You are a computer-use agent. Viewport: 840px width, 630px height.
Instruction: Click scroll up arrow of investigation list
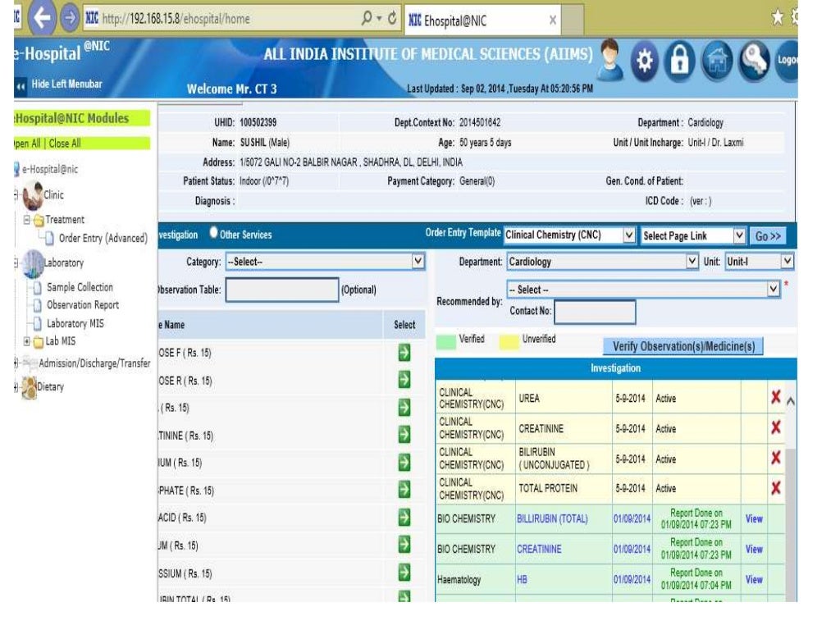[x=790, y=400]
